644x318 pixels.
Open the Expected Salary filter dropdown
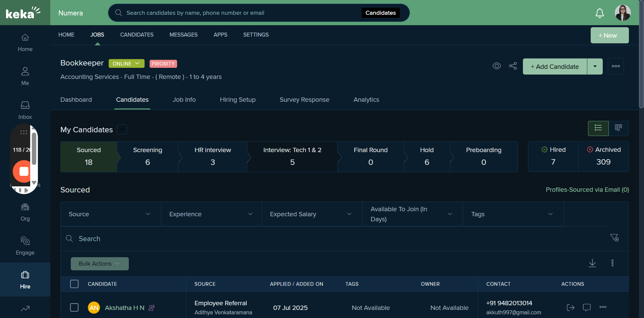coord(312,214)
